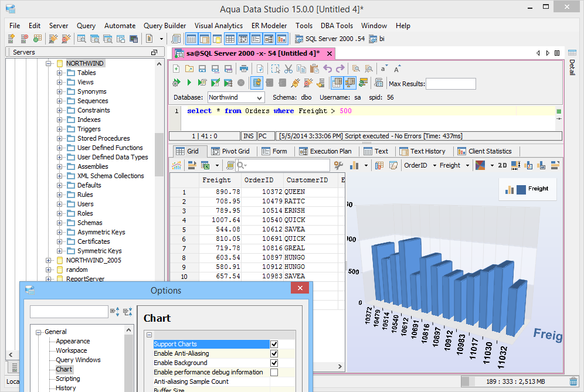
Task: Click the Redo arrow icon
Action: (340, 69)
